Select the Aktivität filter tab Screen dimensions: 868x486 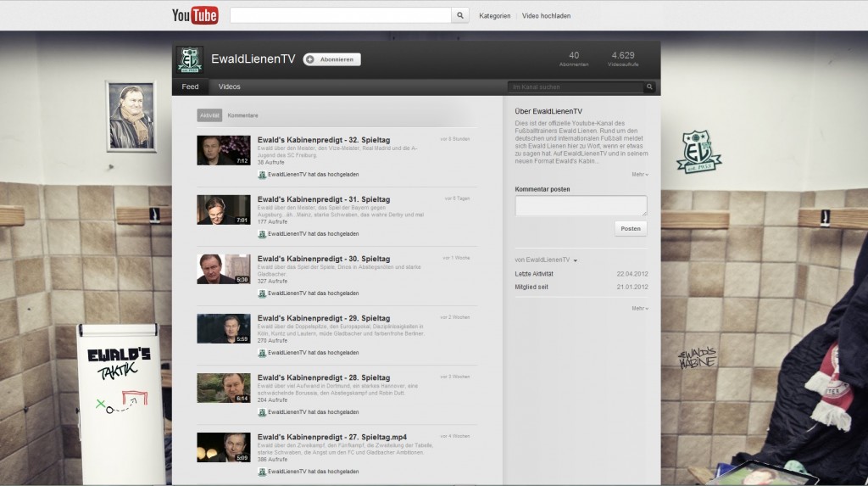click(209, 115)
